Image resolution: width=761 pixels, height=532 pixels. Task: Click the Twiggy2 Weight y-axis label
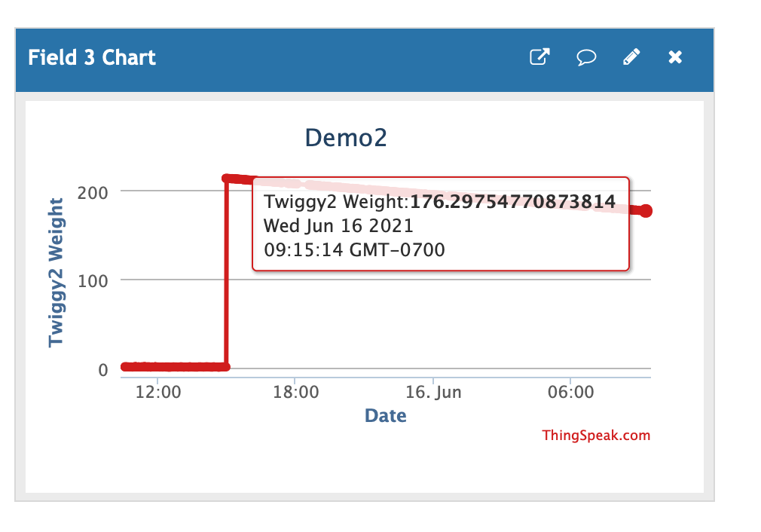pyautogui.click(x=56, y=272)
